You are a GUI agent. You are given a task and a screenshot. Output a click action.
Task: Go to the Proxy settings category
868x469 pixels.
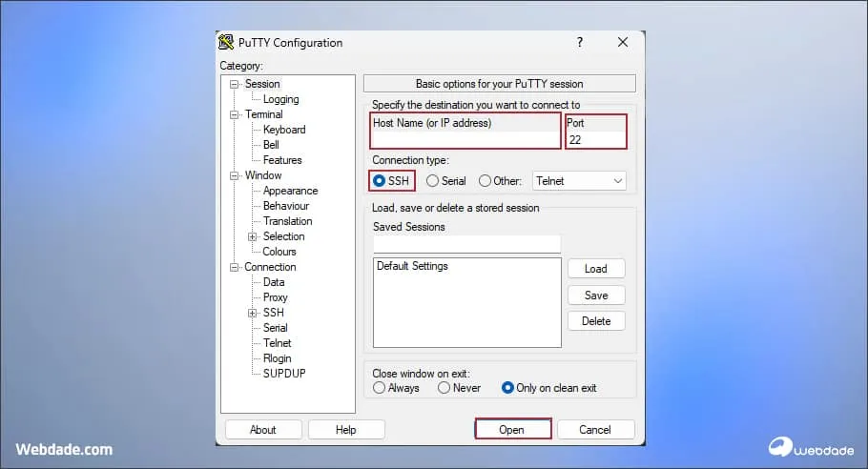click(275, 297)
